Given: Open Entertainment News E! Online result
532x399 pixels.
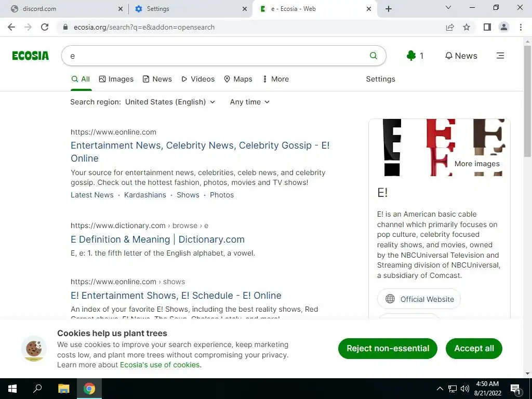Looking at the screenshot, I should [x=200, y=152].
